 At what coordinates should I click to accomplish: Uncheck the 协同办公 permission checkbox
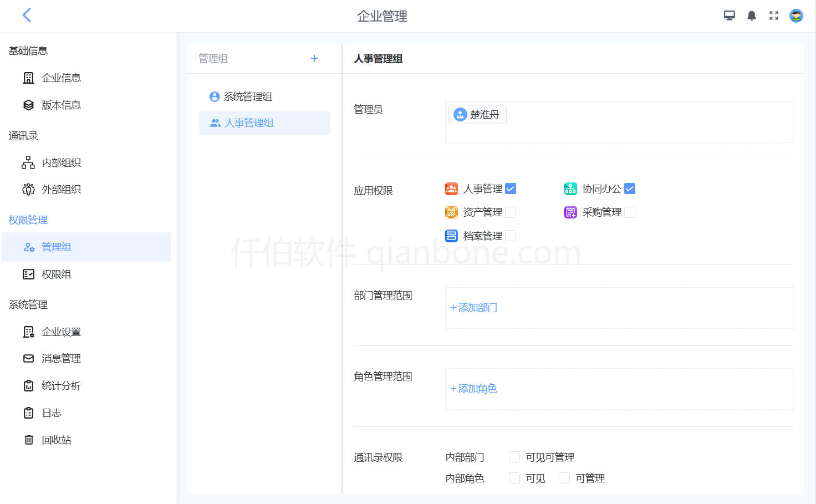coord(630,189)
